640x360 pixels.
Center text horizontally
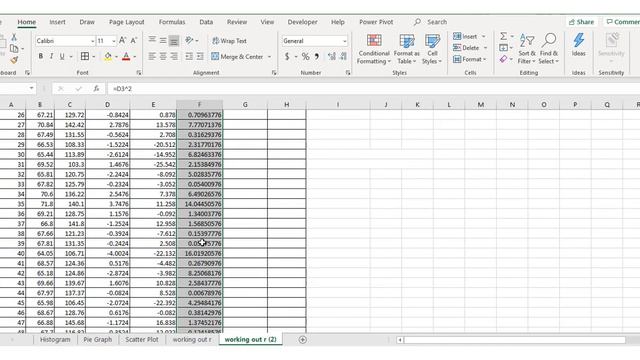(163, 56)
